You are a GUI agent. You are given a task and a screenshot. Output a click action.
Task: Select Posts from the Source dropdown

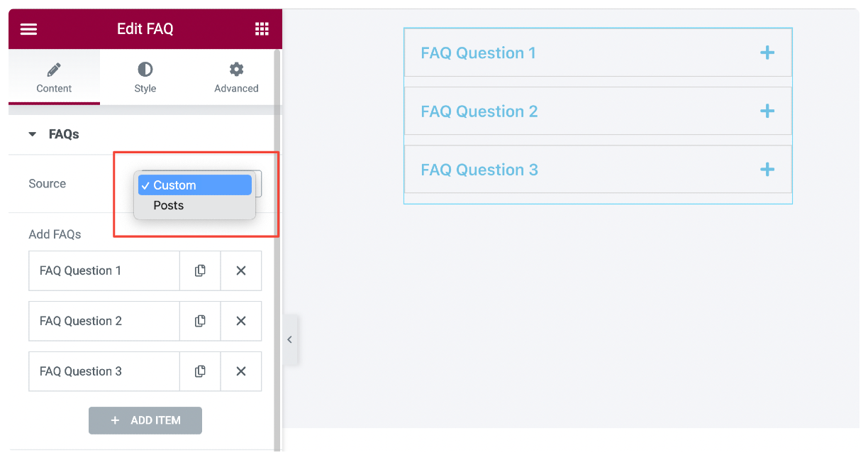coord(168,205)
